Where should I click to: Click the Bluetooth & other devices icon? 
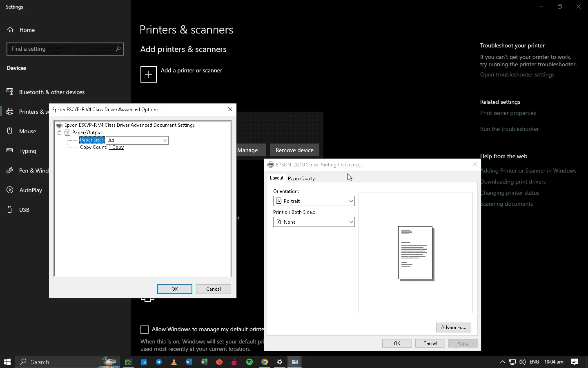[10, 92]
